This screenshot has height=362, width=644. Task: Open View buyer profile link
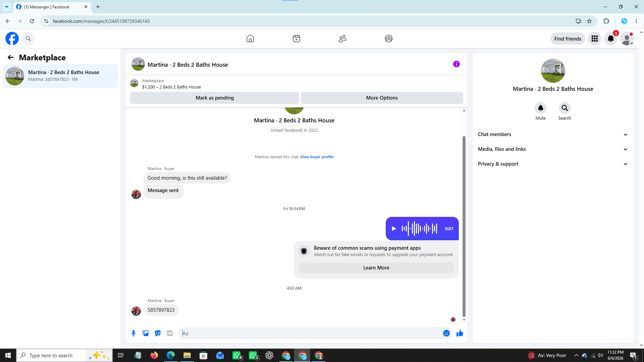tap(317, 157)
